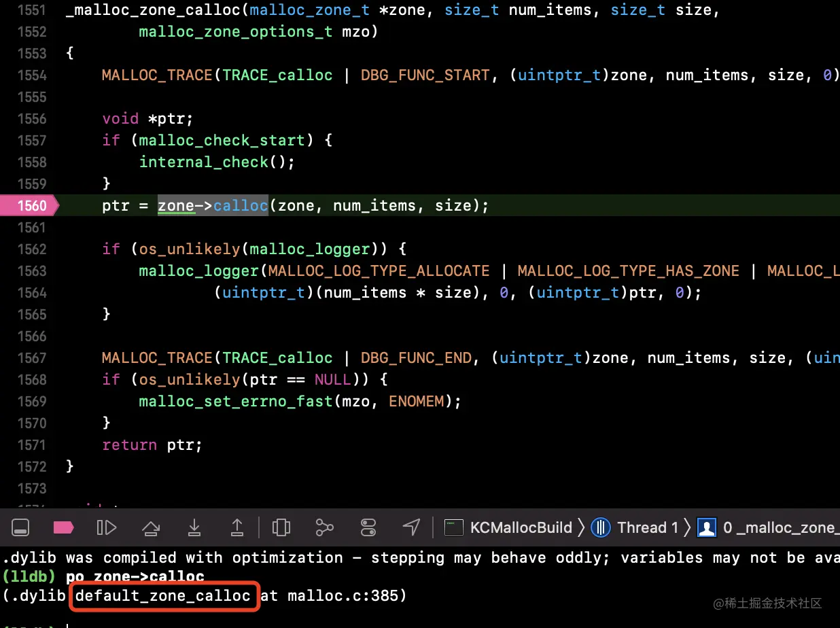Click malloc_zone_options_t type on line 1552

236,32
